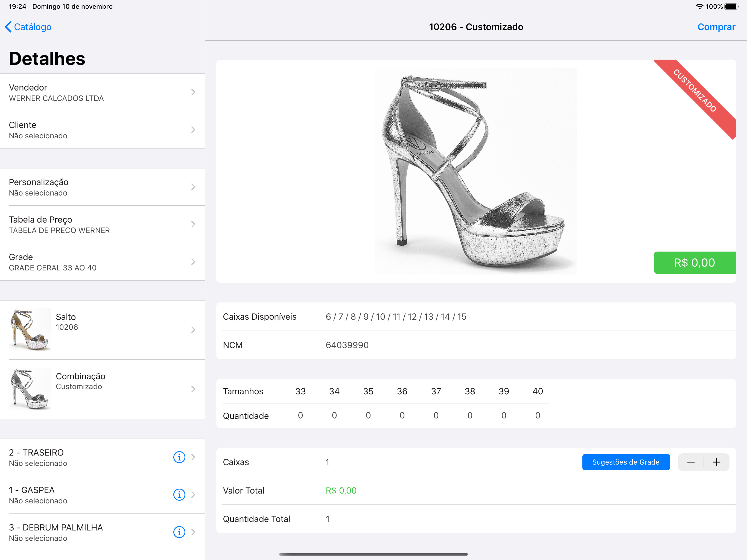Tap the main silver sandal product image
Viewport: 747px width, 560px height.
[475, 171]
